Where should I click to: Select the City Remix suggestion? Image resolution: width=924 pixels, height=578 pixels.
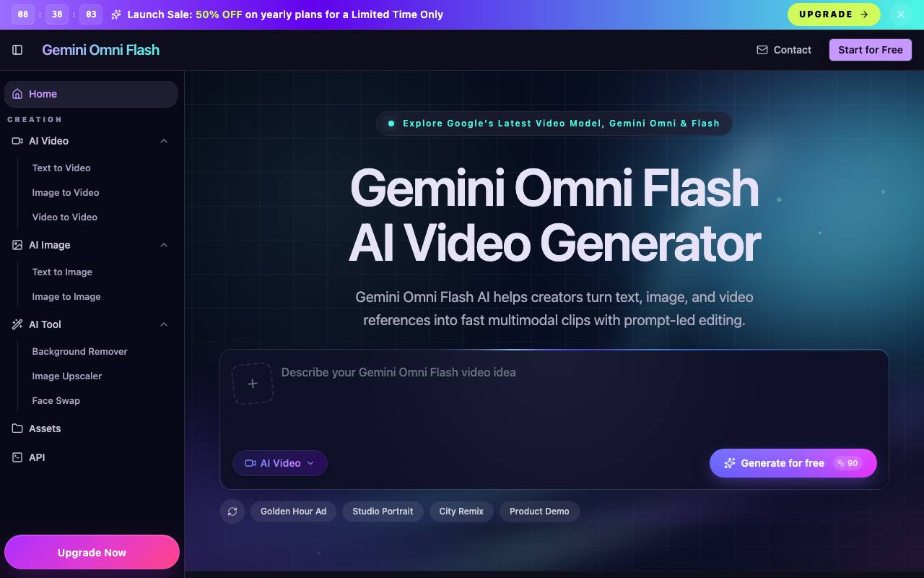[x=461, y=512]
